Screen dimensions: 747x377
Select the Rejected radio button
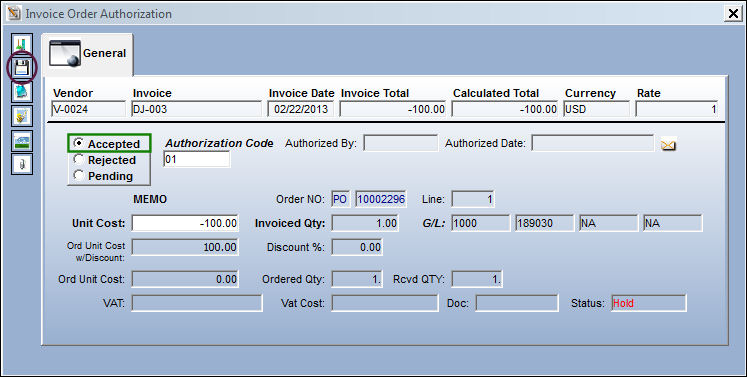click(x=79, y=160)
